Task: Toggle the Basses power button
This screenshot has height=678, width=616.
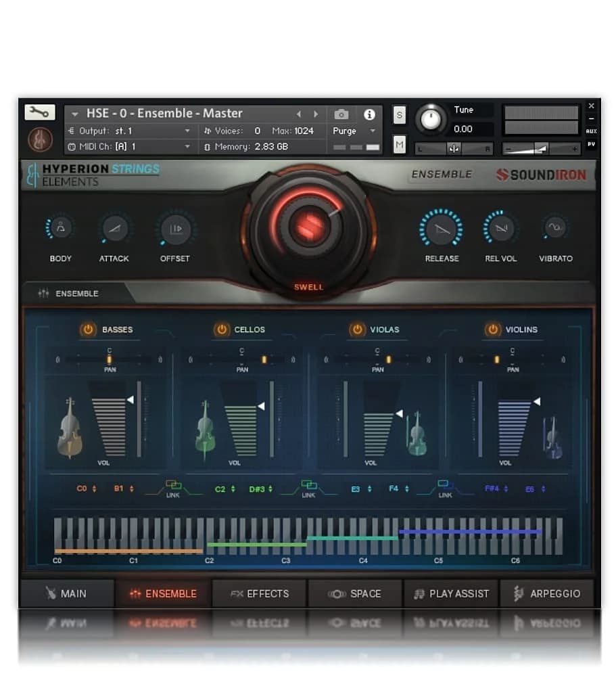Action: click(x=87, y=330)
